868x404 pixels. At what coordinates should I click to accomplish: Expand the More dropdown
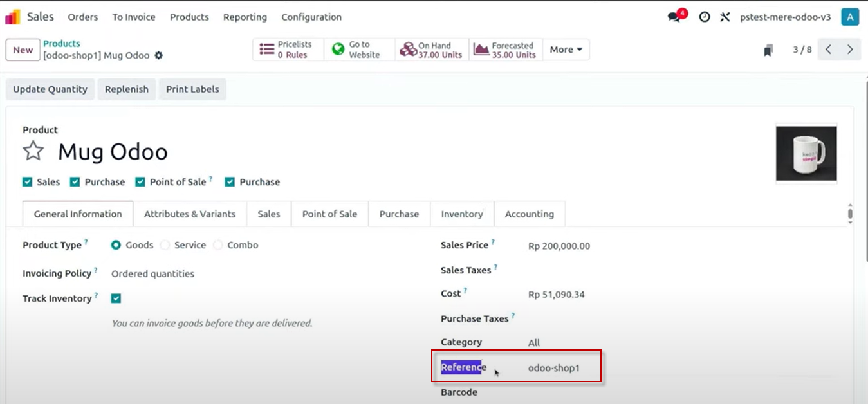[566, 50]
